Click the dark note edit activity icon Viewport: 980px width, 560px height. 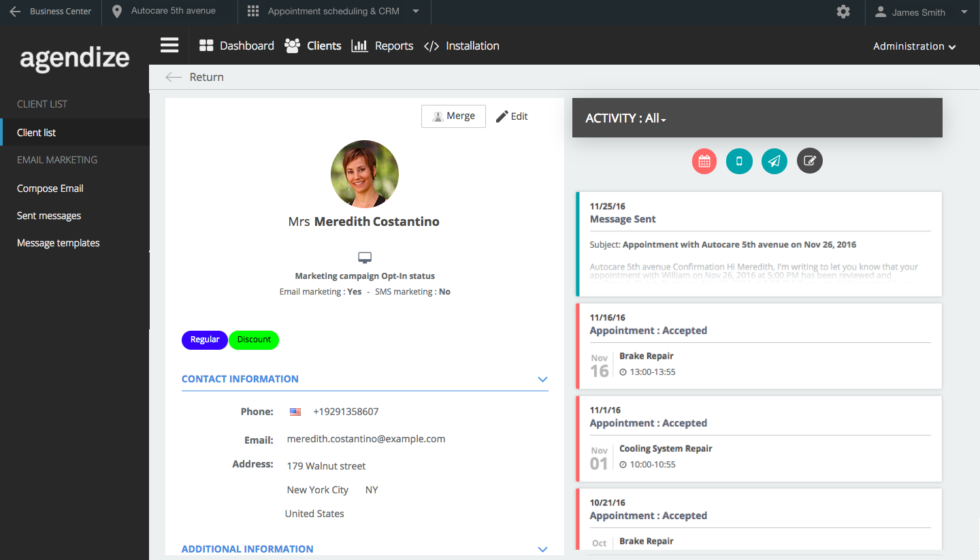tap(810, 161)
